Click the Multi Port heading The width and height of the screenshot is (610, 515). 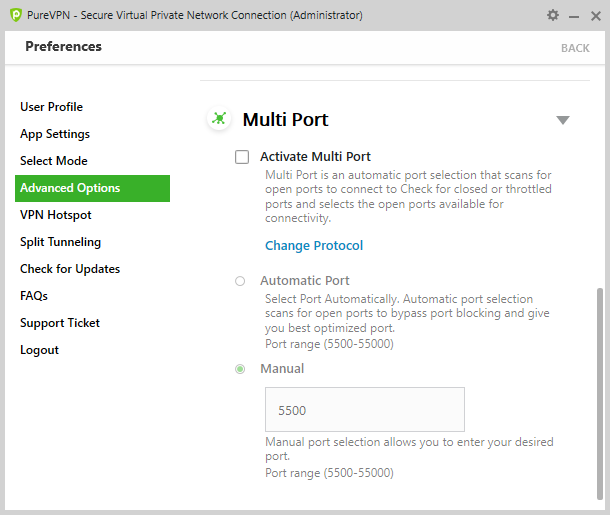[x=286, y=119]
